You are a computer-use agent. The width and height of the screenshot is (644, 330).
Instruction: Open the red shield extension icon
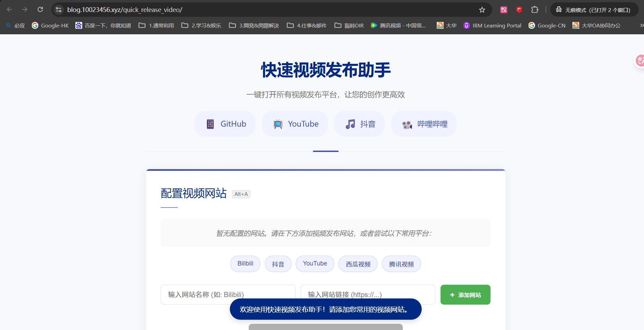click(519, 10)
